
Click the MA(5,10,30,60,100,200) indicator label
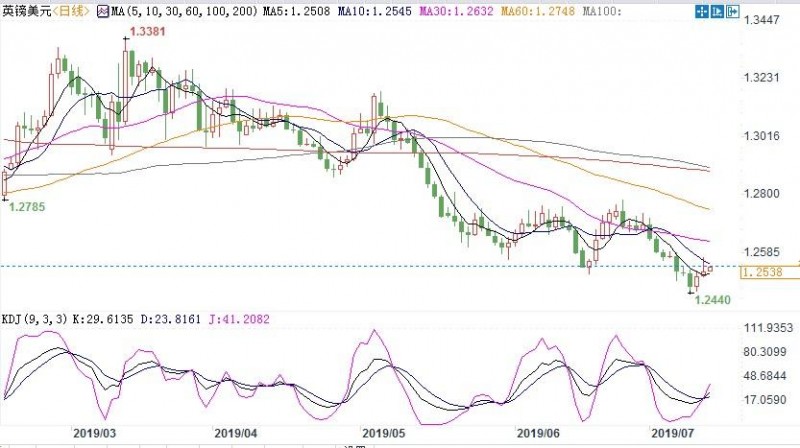click(x=184, y=11)
